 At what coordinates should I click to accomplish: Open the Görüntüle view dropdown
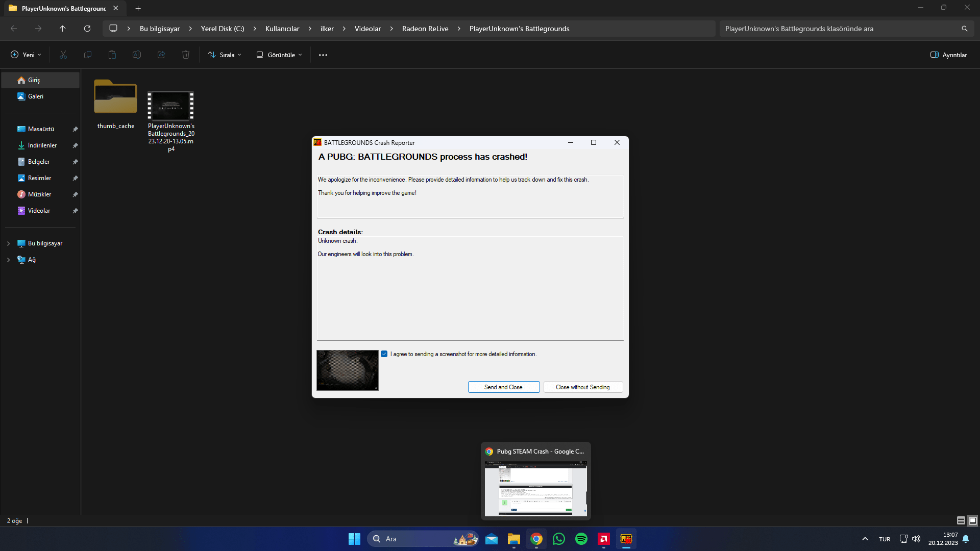coord(279,55)
